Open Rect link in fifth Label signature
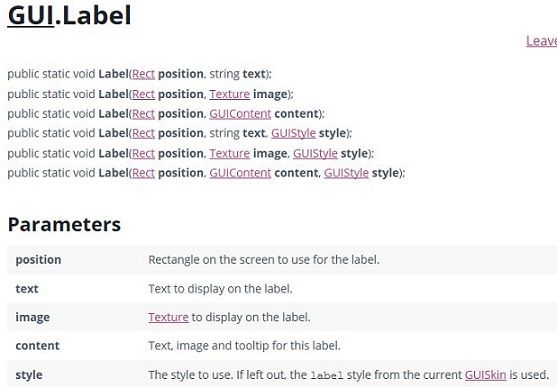This screenshot has height=387, width=557. 144,153
